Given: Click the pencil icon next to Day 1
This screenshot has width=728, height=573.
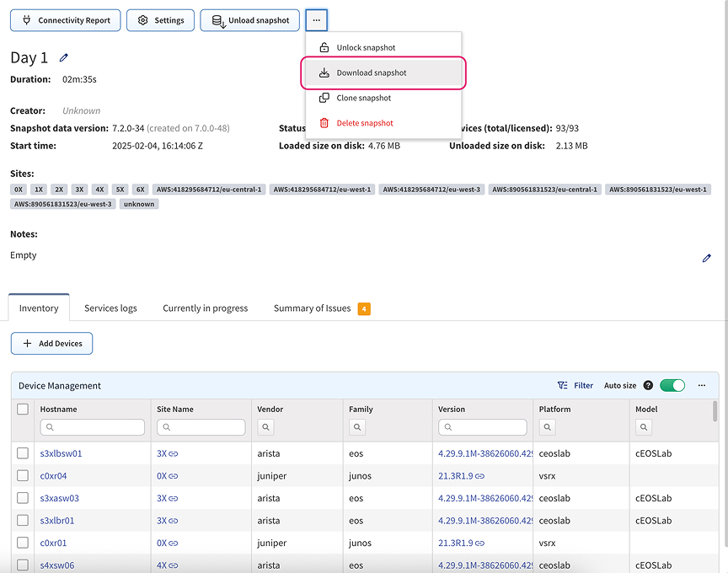Looking at the screenshot, I should (x=64, y=58).
